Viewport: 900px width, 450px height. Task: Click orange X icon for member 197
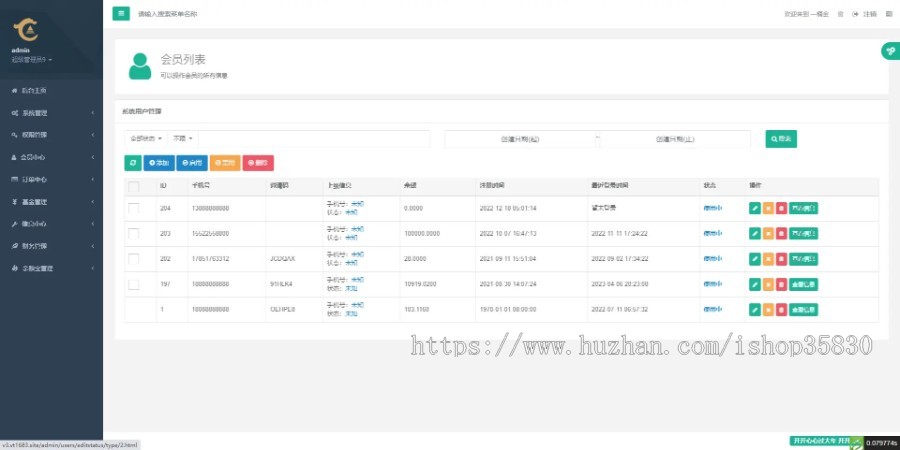(x=768, y=284)
